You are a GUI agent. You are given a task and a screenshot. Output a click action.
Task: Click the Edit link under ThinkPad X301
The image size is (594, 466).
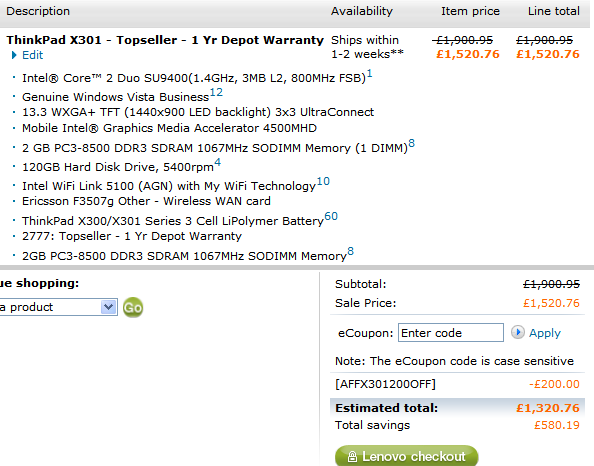click(32, 55)
